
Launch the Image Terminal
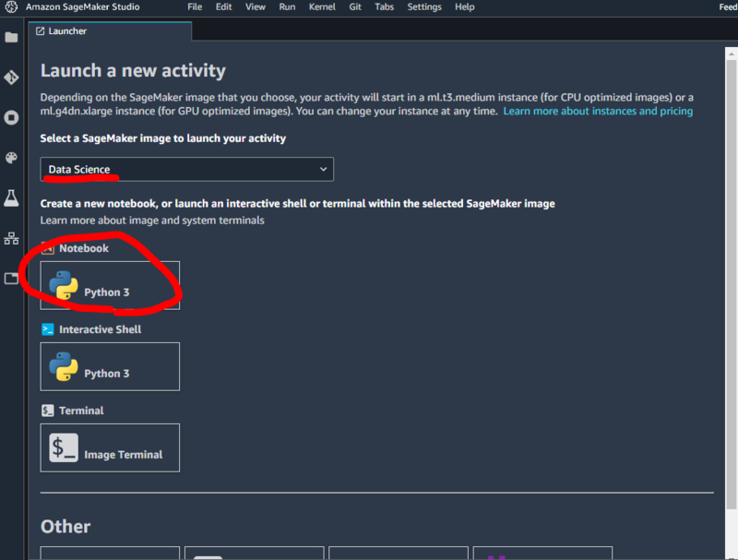point(110,447)
